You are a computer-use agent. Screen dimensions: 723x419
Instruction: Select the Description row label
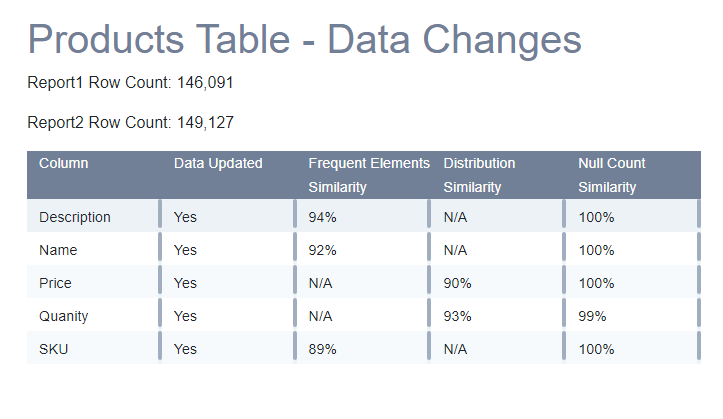75,217
